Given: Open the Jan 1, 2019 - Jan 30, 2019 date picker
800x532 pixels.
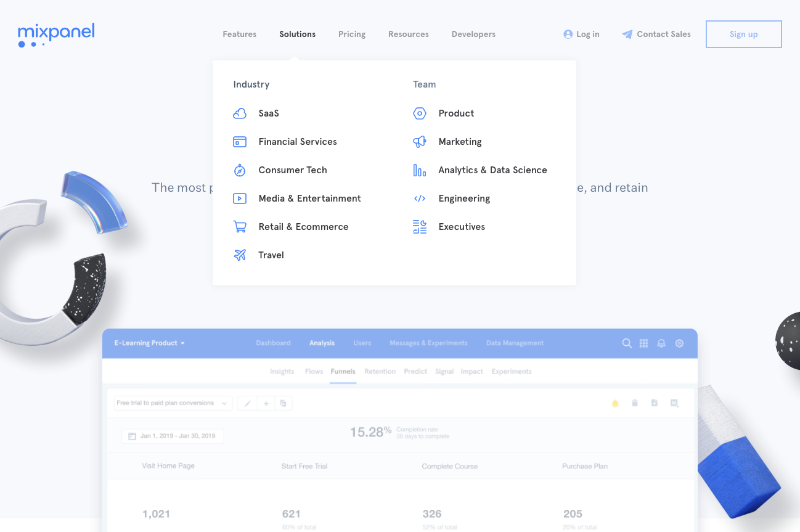Looking at the screenshot, I should 173,436.
